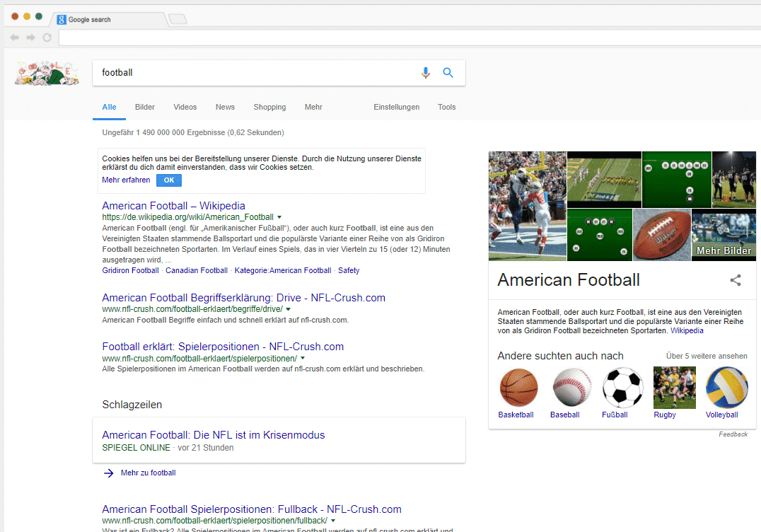The height and width of the screenshot is (532, 761).
Task: Expand dropdown arrow next to Wikipedia URL
Action: [279, 217]
